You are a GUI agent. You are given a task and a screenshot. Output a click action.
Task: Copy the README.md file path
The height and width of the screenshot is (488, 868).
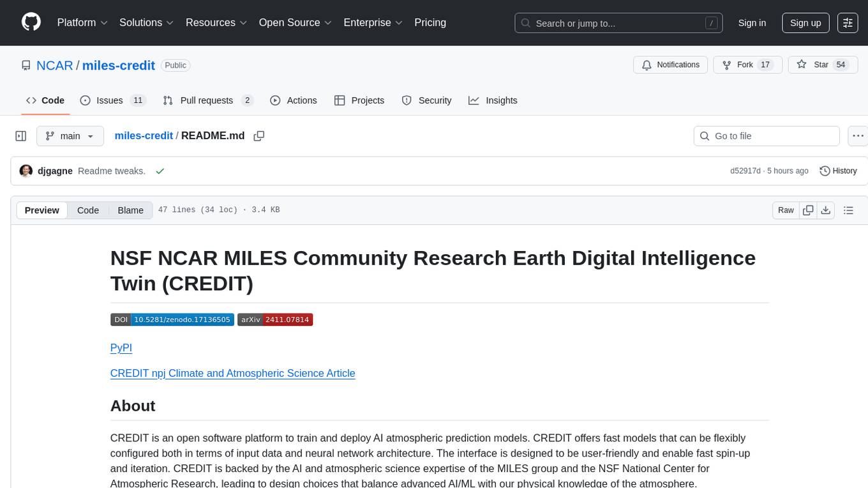258,136
